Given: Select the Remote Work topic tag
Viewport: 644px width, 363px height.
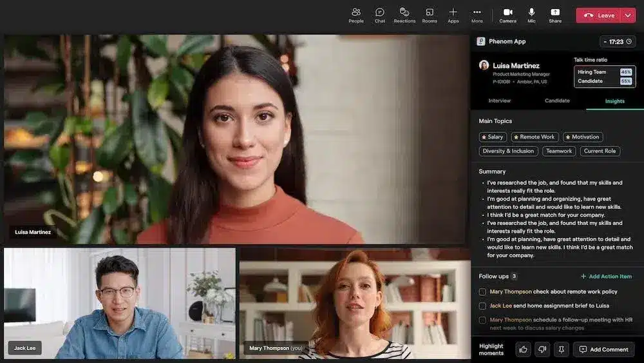Looking at the screenshot, I should coord(535,137).
